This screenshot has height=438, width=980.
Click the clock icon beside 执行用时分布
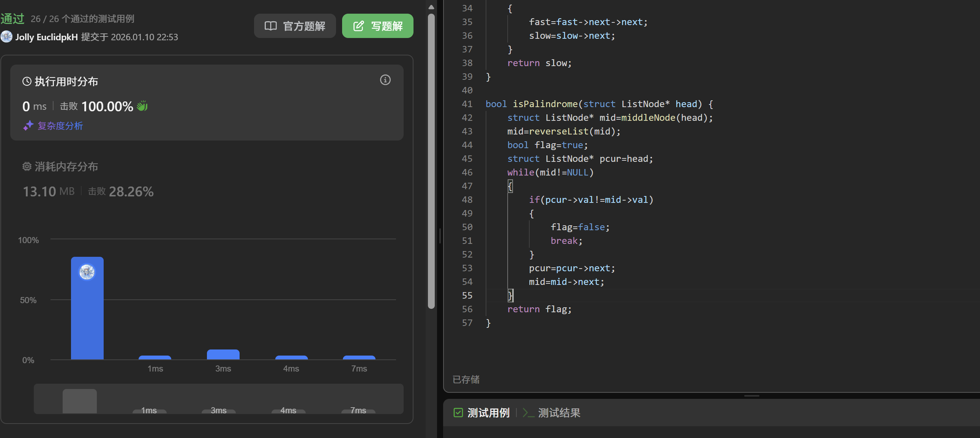(27, 81)
